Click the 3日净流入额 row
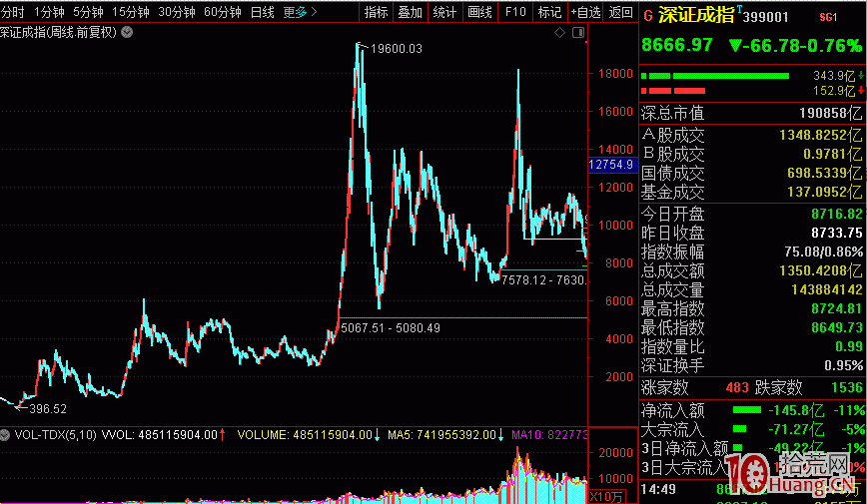The width and height of the screenshot is (867, 504). pos(752,448)
